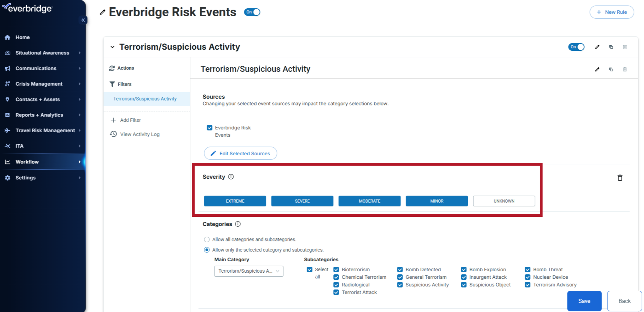The width and height of the screenshot is (644, 312).
Task: Delete the Severity filter with trash icon
Action: [x=620, y=178]
